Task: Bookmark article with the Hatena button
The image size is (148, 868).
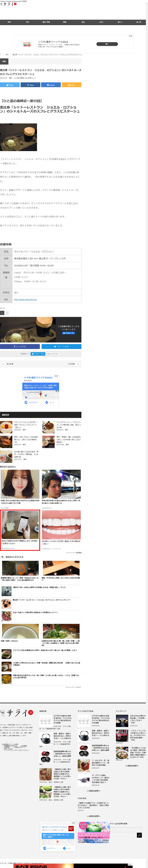Action: [51, 85]
